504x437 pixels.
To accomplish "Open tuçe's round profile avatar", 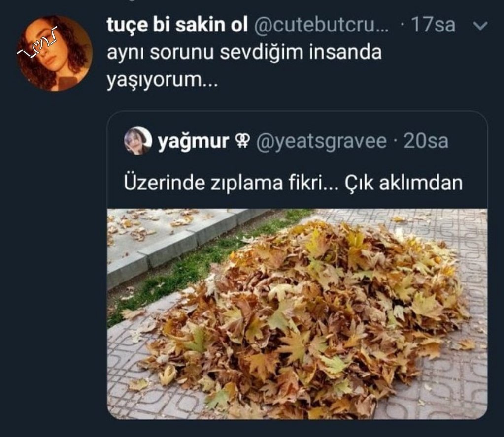I will click(x=55, y=53).
